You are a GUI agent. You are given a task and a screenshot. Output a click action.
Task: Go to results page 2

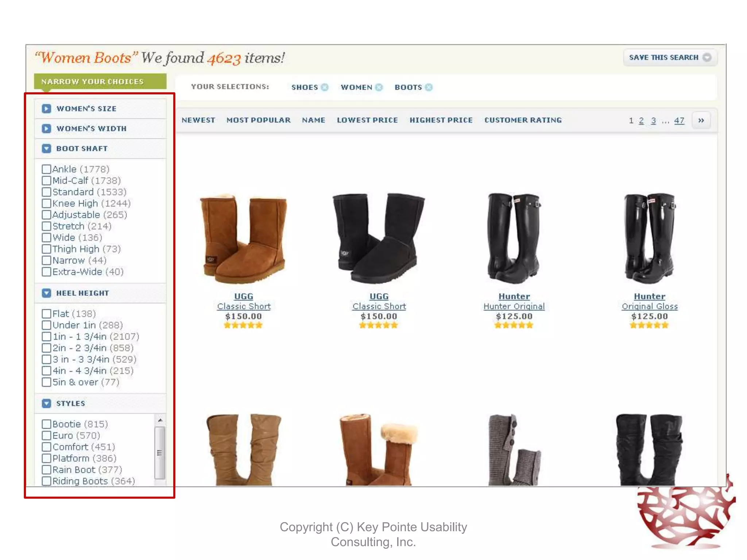click(641, 121)
